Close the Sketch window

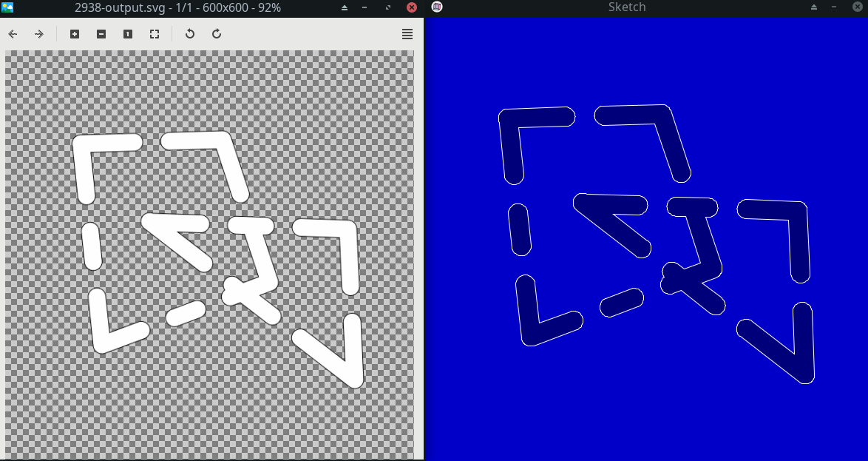(x=858, y=7)
